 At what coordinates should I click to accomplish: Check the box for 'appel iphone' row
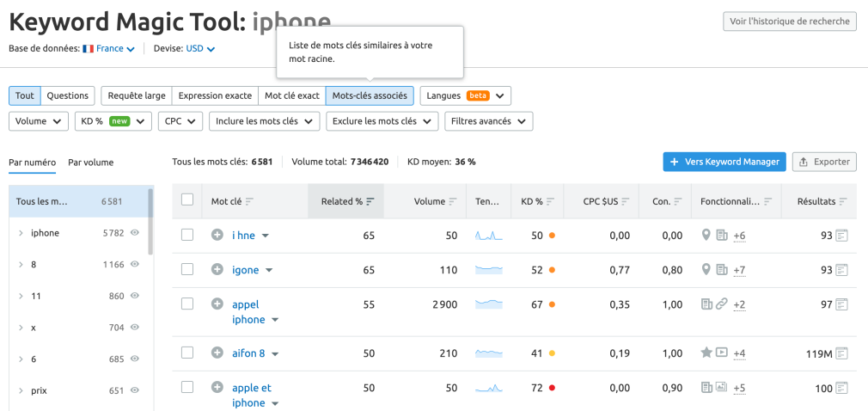coord(187,303)
